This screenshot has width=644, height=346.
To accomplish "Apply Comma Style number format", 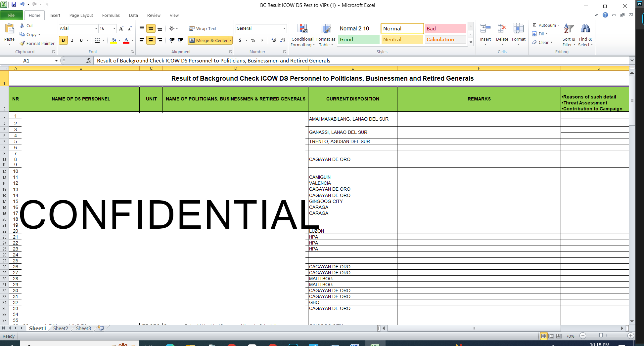I will (x=262, y=40).
